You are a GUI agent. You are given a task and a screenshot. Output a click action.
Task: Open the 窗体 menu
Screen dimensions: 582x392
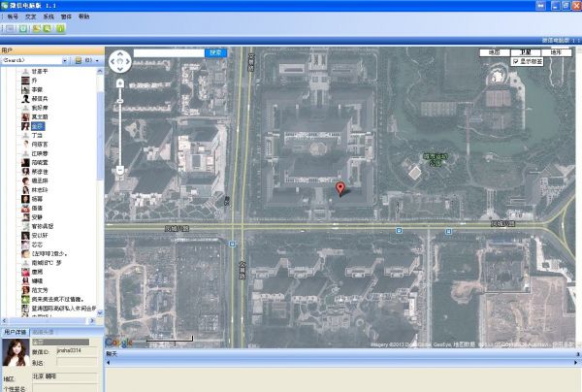point(66,16)
